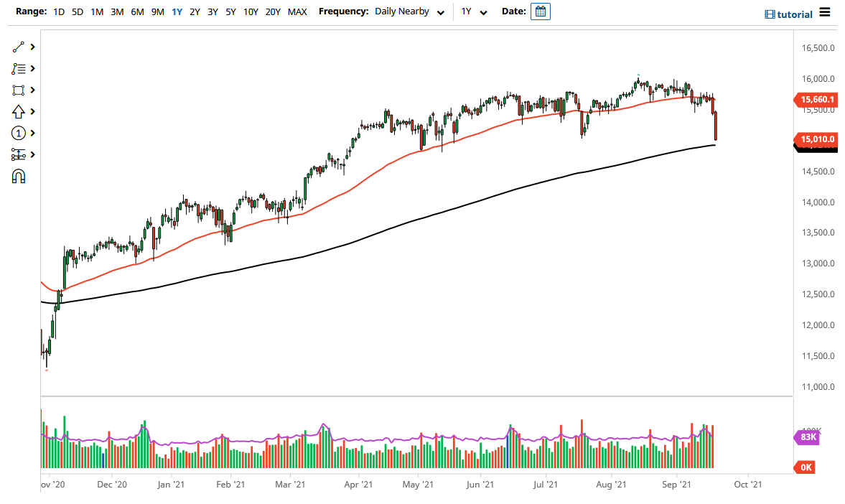Toggle the magnet snap mode
This screenshot has width=845, height=504.
19,176
